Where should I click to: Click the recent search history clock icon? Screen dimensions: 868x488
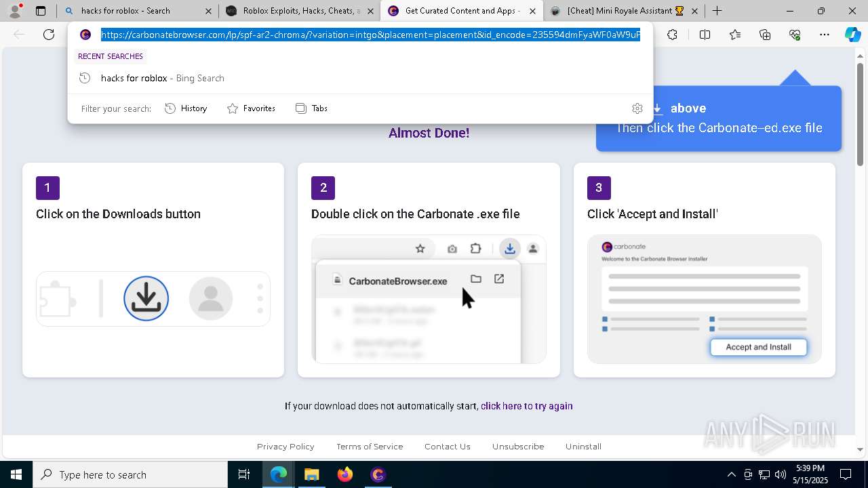click(85, 78)
